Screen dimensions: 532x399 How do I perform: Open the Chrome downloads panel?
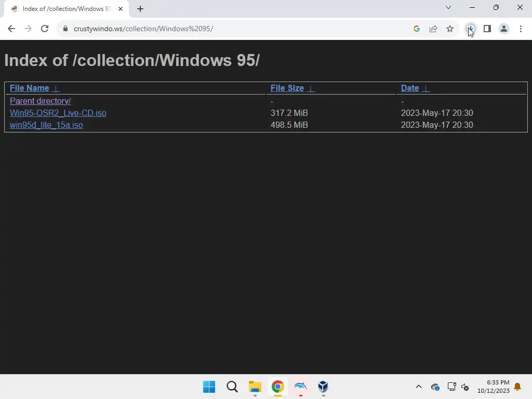(x=470, y=29)
